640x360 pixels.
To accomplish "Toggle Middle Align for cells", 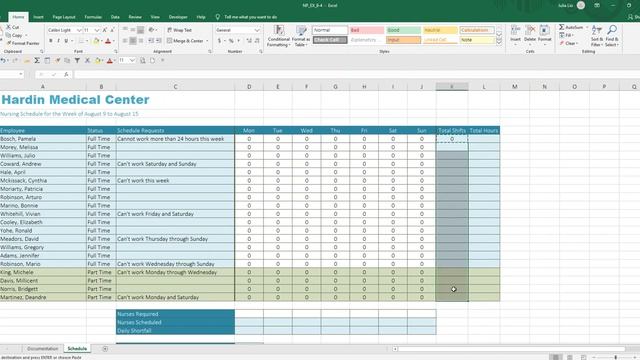I will pos(133,30).
